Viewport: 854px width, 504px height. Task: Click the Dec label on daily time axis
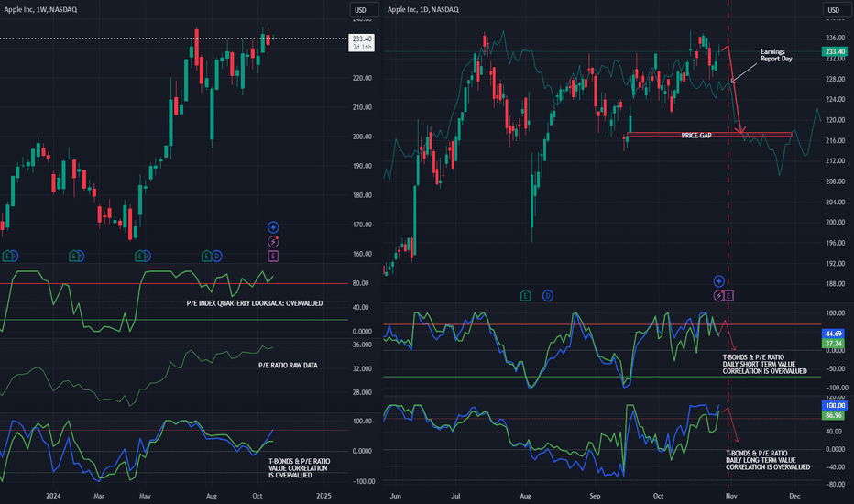[x=794, y=496]
